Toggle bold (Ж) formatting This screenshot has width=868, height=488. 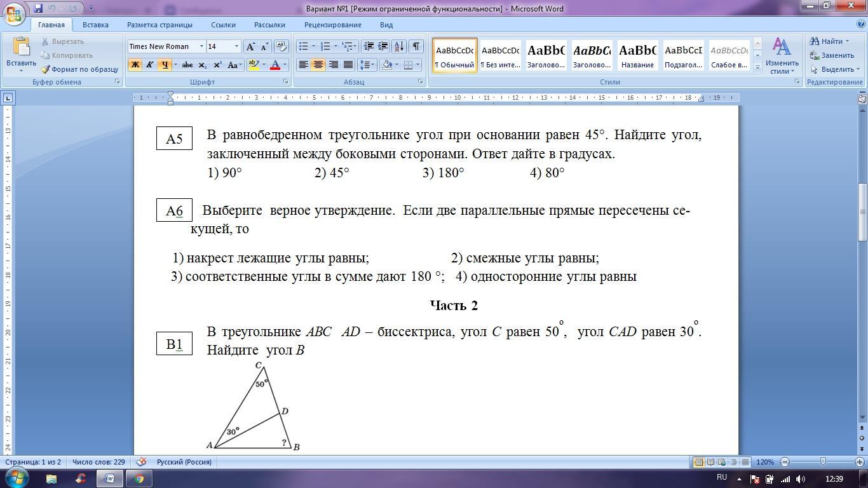135,65
